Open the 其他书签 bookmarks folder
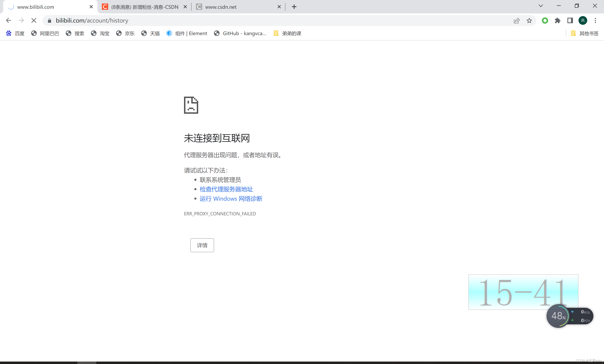The image size is (604, 364). tap(585, 33)
